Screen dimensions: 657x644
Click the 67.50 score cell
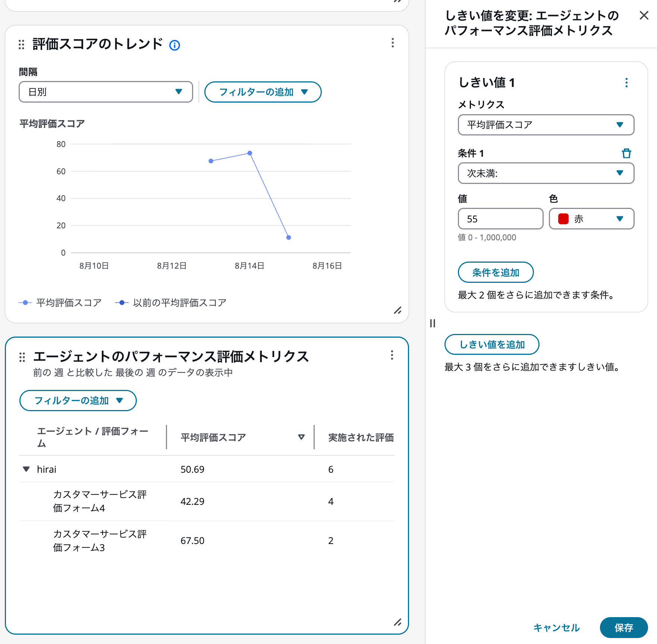192,541
